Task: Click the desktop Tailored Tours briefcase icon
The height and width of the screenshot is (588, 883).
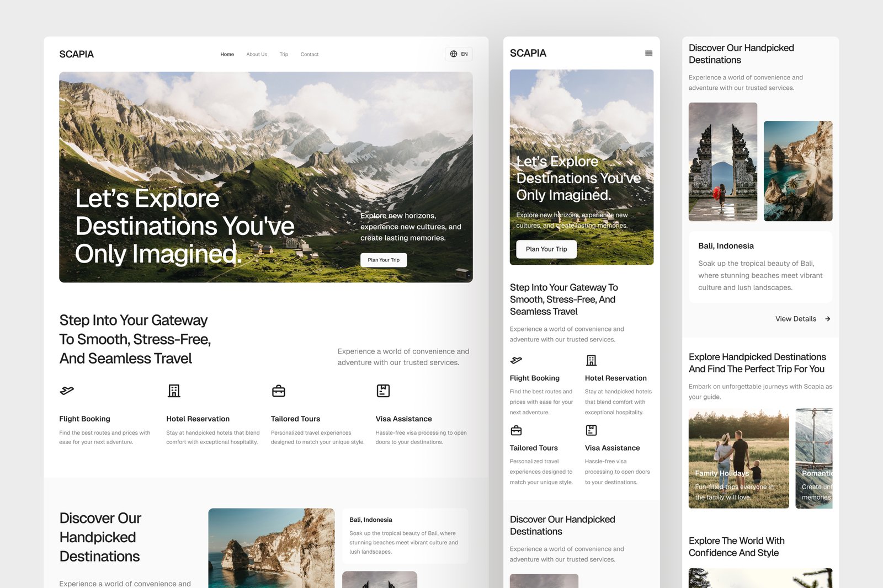Action: tap(279, 391)
